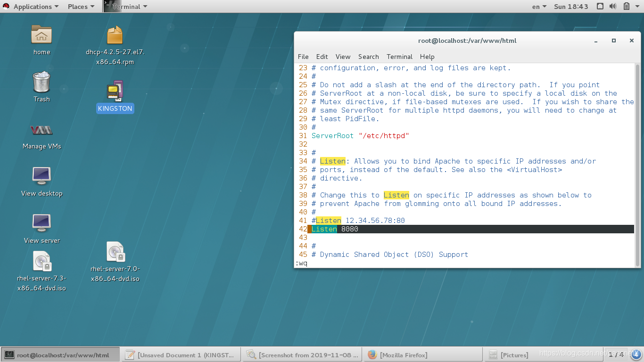Minimize the terminal window
644x362 pixels.
596,41
